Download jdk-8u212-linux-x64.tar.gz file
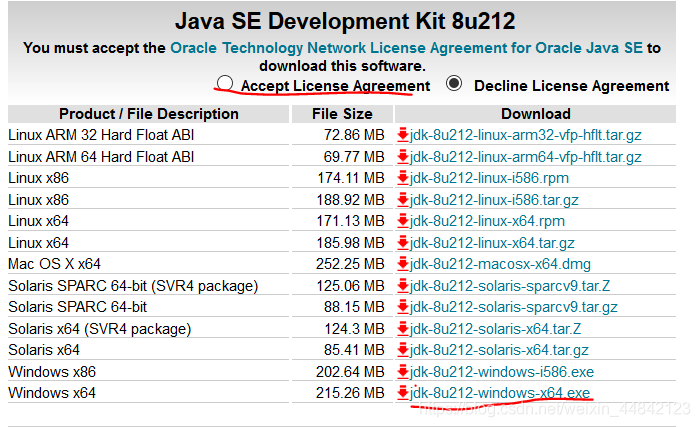700x427 pixels. (492, 243)
